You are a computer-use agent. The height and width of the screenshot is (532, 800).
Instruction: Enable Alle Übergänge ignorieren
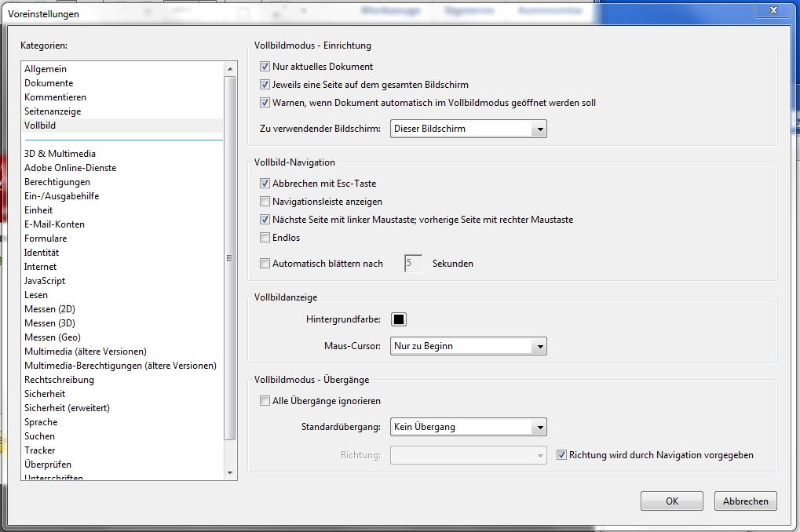click(265, 401)
